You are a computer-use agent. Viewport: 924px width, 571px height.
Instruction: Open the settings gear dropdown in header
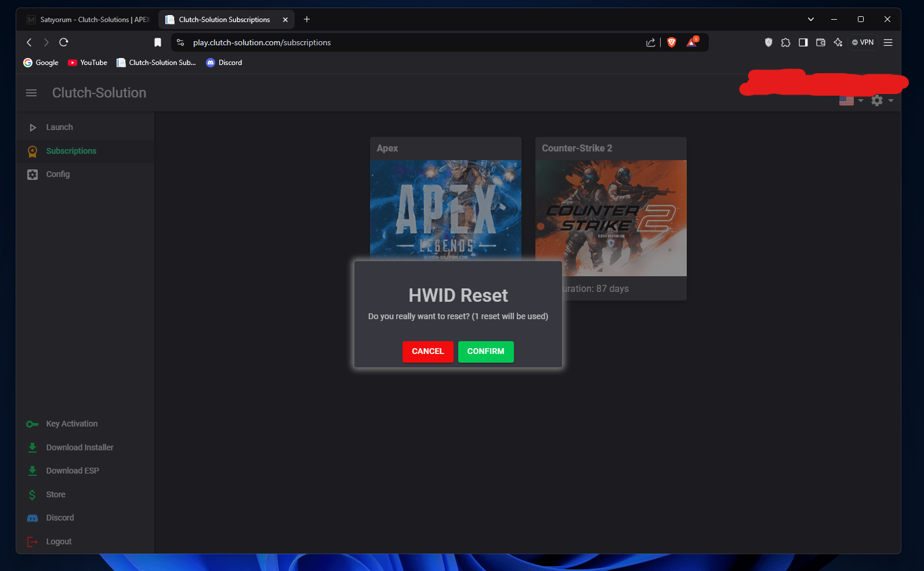(882, 101)
